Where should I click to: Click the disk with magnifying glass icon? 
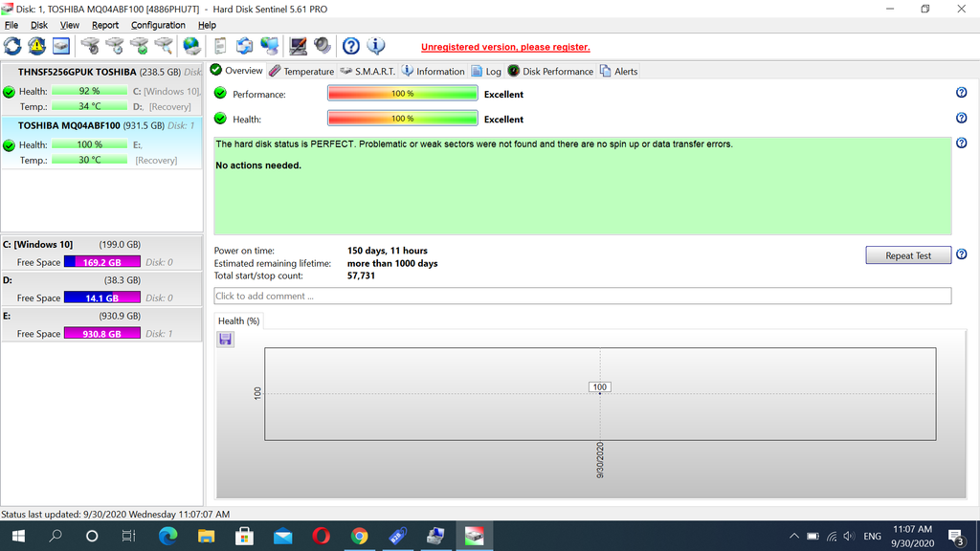coord(164,46)
